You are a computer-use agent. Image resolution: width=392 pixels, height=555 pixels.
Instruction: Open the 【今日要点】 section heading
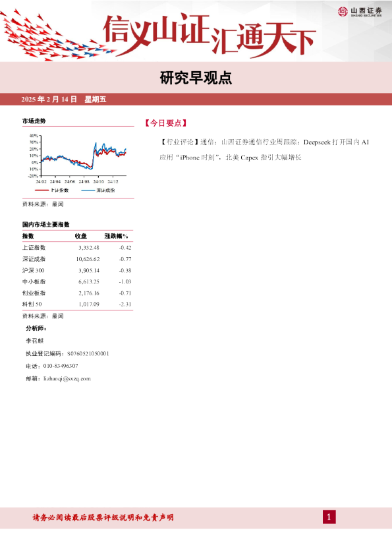165,123
